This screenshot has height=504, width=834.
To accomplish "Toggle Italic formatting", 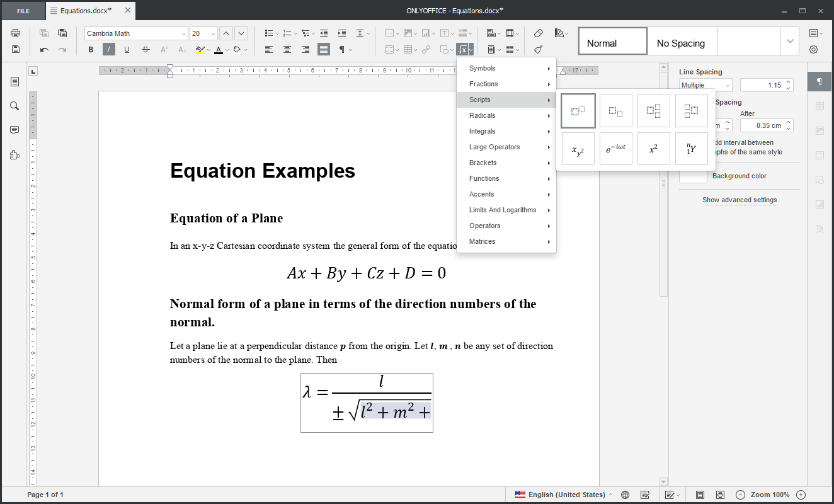I will [x=109, y=49].
